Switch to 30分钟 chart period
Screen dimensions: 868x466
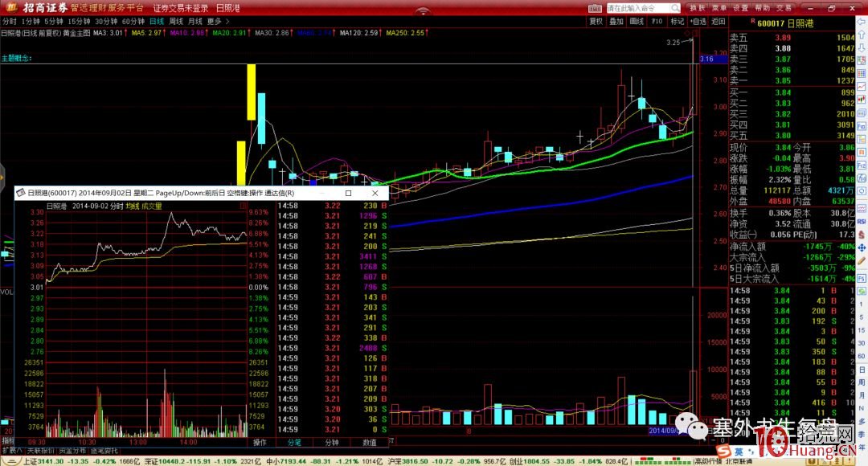click(106, 21)
